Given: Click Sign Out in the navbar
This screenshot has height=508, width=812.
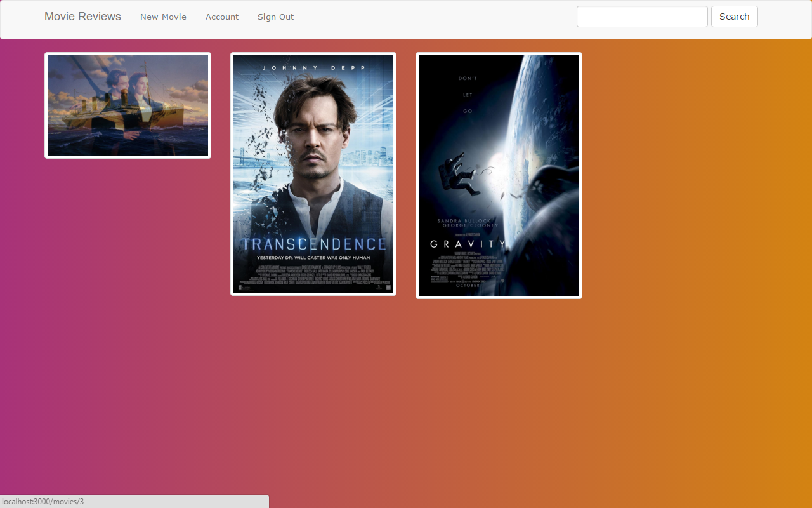Looking at the screenshot, I should pyautogui.click(x=275, y=17).
